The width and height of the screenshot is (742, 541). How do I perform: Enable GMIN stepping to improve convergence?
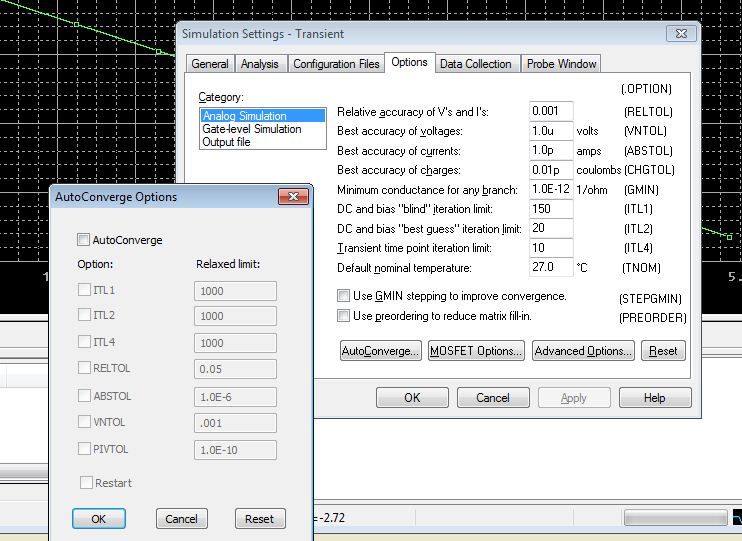344,296
